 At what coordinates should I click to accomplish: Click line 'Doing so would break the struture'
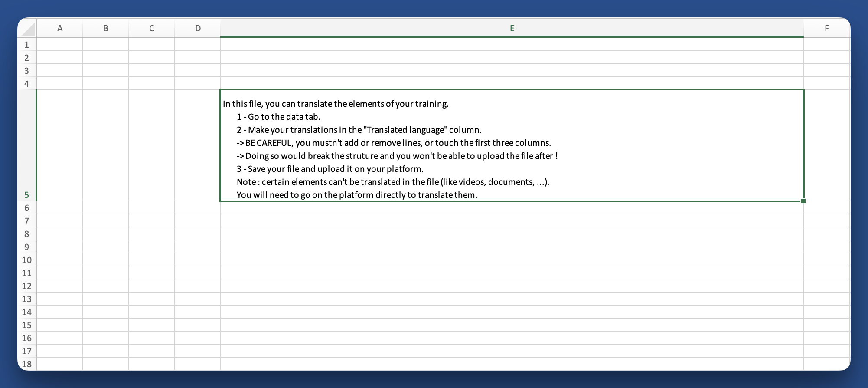pyautogui.click(x=397, y=156)
